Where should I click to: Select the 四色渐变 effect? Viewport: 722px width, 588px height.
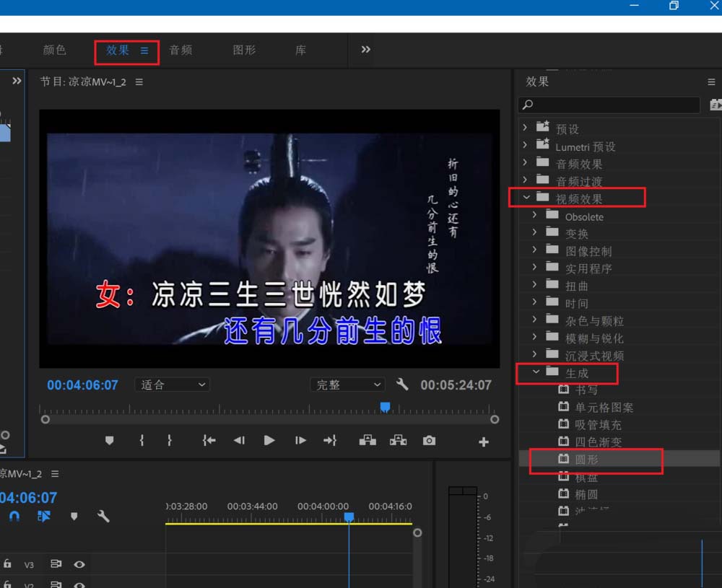[x=598, y=442]
